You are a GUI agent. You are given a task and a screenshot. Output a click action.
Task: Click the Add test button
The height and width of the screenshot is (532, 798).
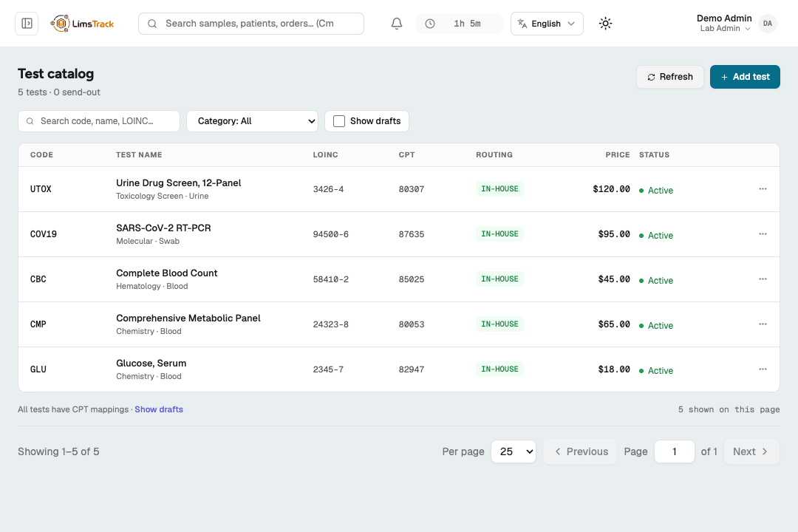click(x=745, y=77)
